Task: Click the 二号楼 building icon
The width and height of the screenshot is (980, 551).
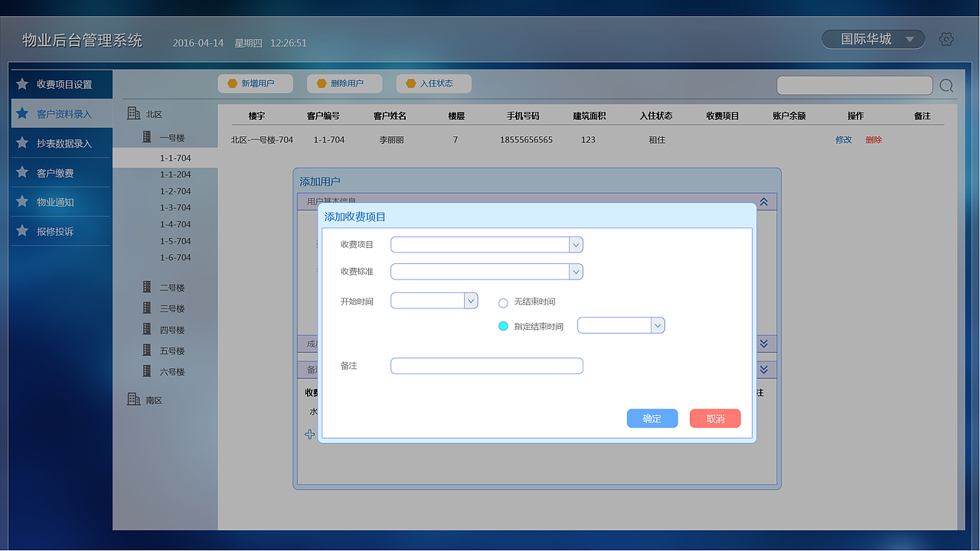Action: pos(145,286)
